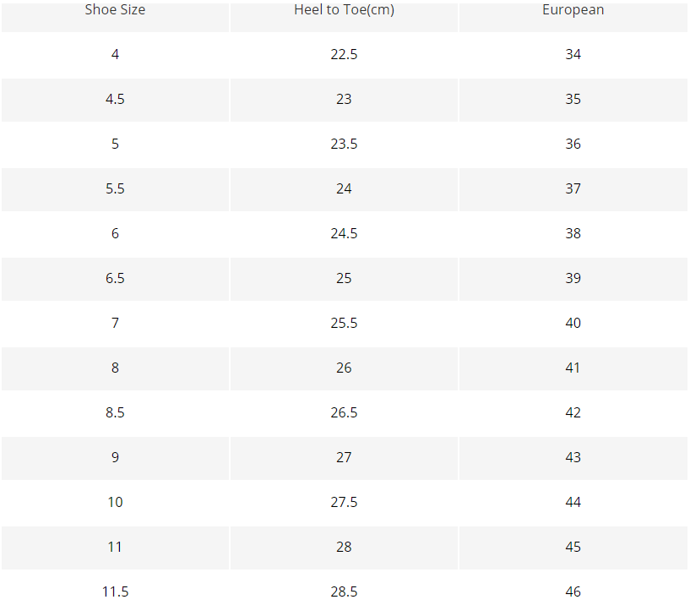Select the 28.5 heel to toe value
This screenshot has width=690, height=616.
tap(344, 592)
